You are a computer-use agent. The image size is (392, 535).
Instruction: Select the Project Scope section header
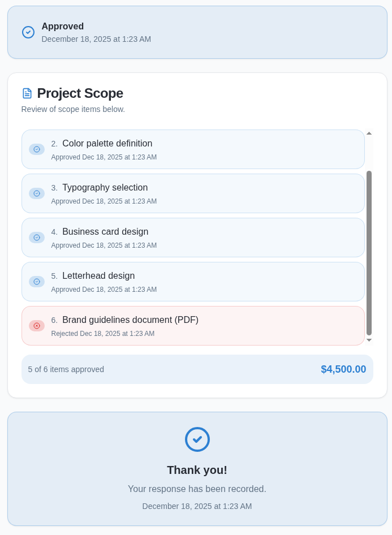pyautogui.click(x=80, y=93)
